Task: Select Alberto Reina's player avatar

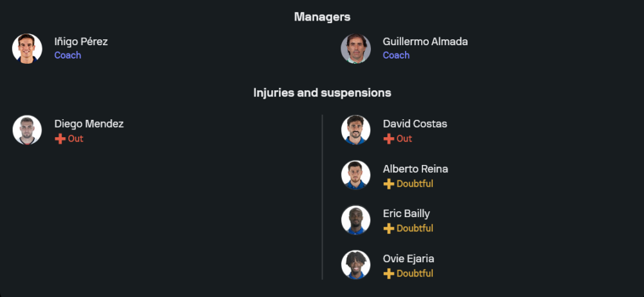Action: [355, 175]
